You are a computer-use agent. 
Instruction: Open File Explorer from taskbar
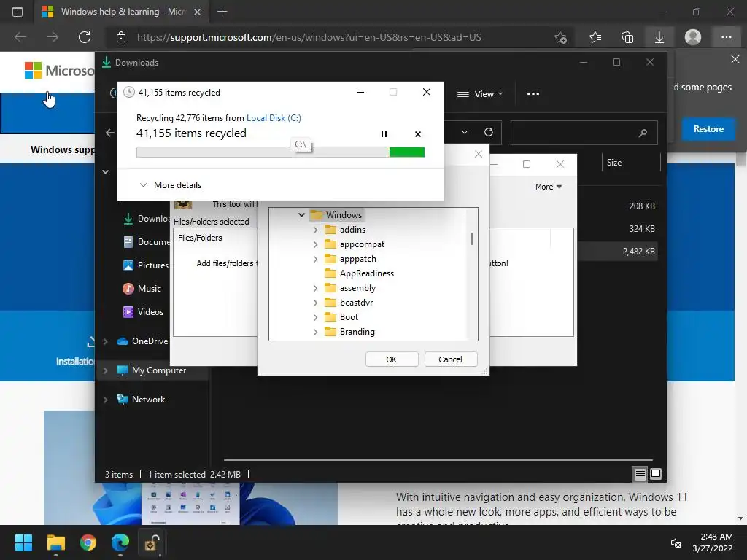[55, 542]
